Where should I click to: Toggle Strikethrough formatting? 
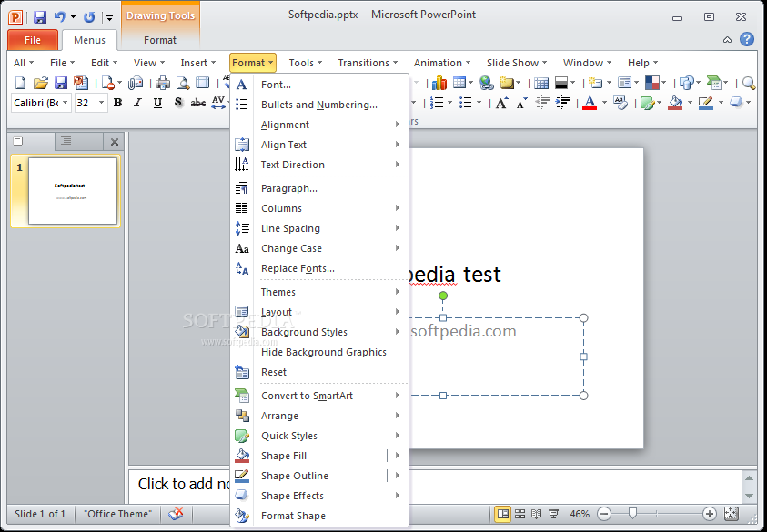pos(197,103)
